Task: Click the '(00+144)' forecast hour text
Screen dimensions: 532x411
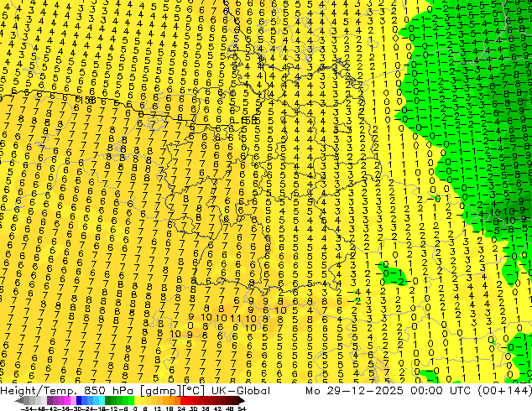Action: (505, 391)
